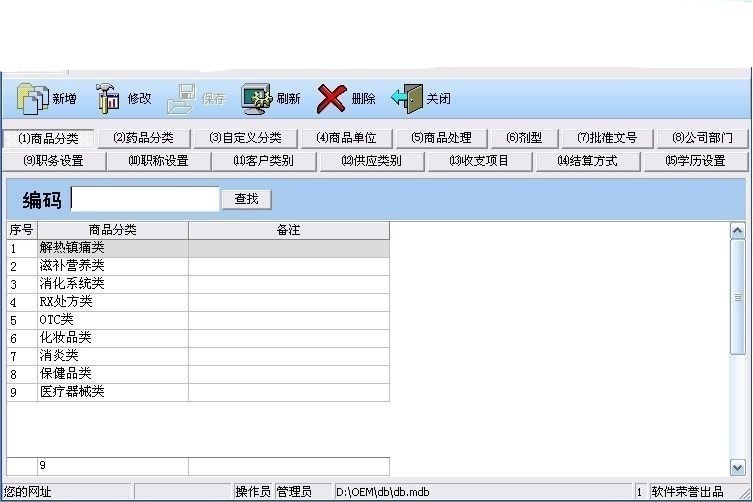Select the 消化系统类 row
Image resolution: width=753 pixels, height=502 pixels.
(x=198, y=284)
